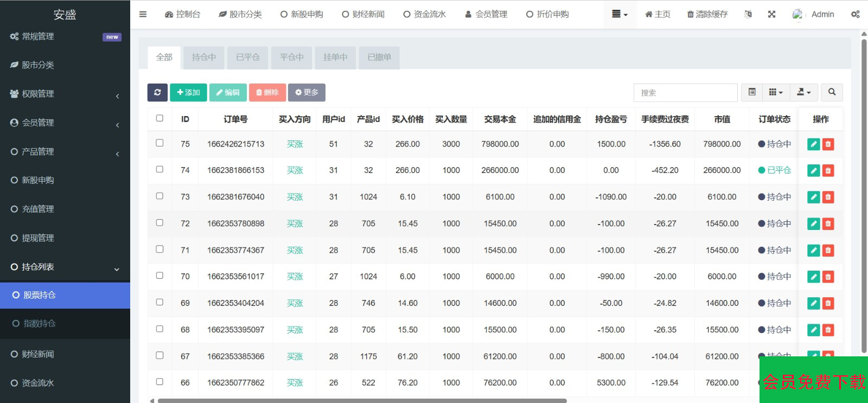The image size is (868, 403).
Task: Click the magnifier search icon button
Action: [832, 93]
